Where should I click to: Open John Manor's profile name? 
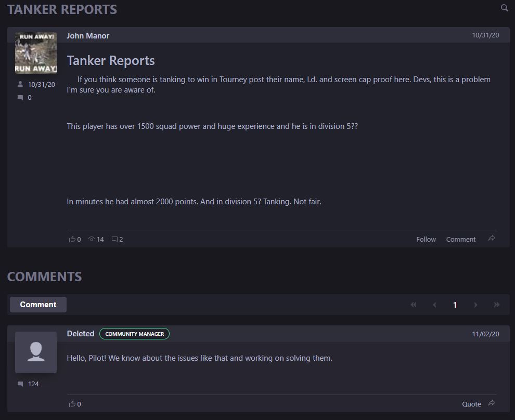[88, 35]
